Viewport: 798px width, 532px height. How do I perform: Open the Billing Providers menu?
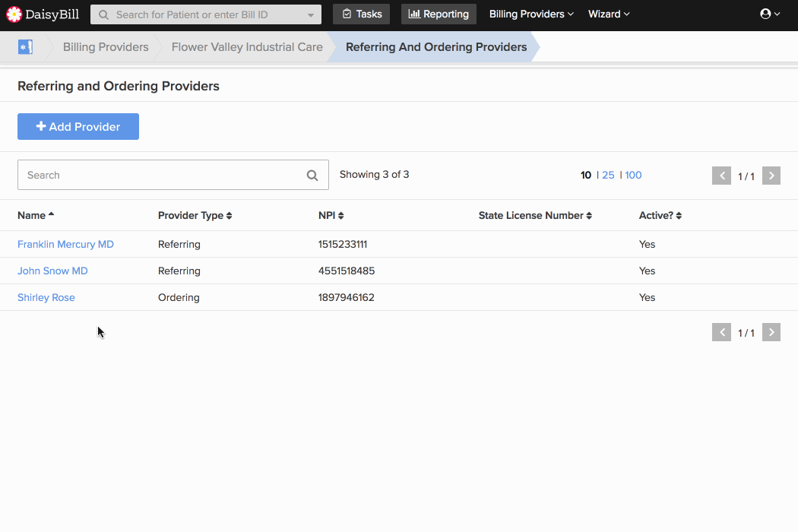[531, 14]
